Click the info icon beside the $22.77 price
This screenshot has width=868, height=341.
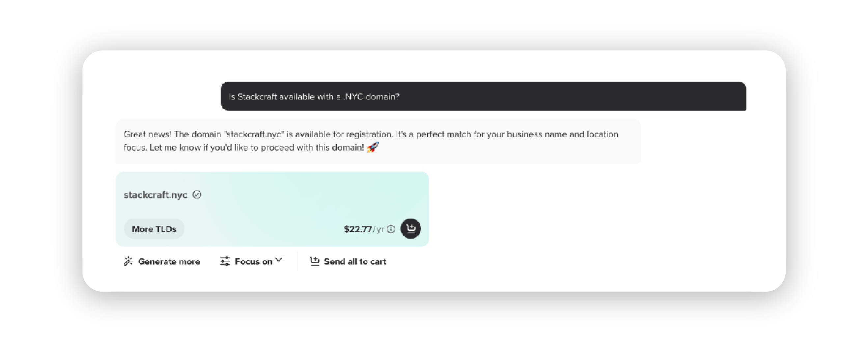point(391,229)
